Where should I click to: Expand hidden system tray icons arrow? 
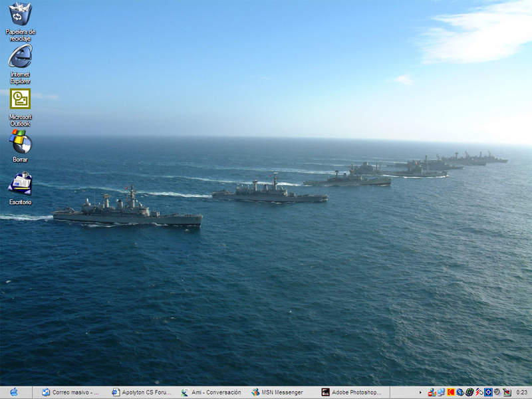coord(420,392)
